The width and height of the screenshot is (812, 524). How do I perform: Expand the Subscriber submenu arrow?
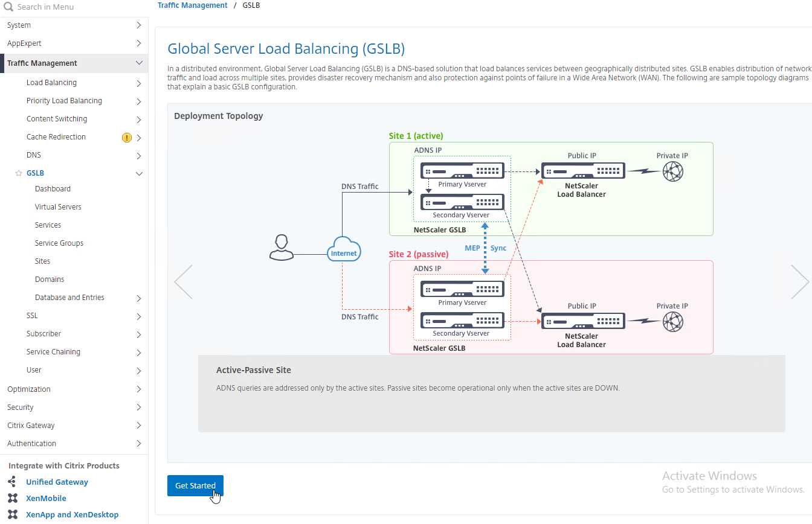139,334
